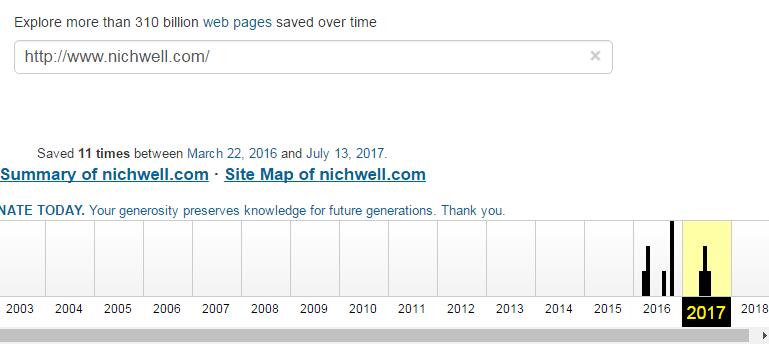Click the donate today banner text

pos(252,211)
